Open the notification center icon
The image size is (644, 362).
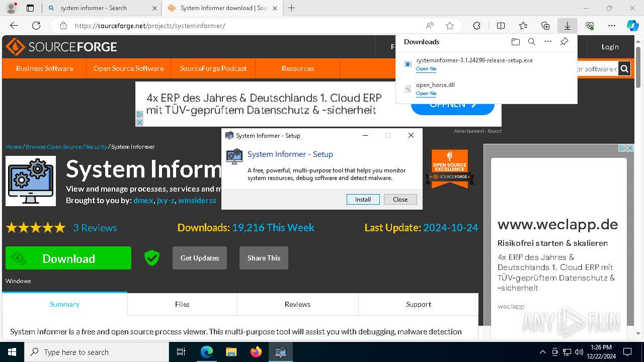627,352
